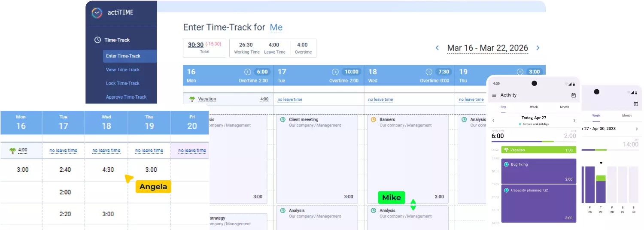The width and height of the screenshot is (644, 230).
Task: Click the 4:30 cell under Wed 18
Action: point(108,170)
